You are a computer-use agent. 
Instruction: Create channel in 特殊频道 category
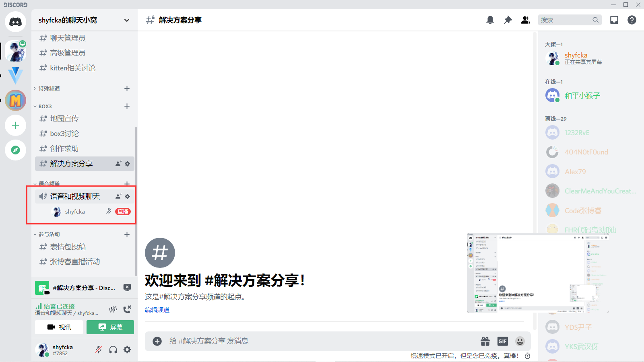(127, 88)
